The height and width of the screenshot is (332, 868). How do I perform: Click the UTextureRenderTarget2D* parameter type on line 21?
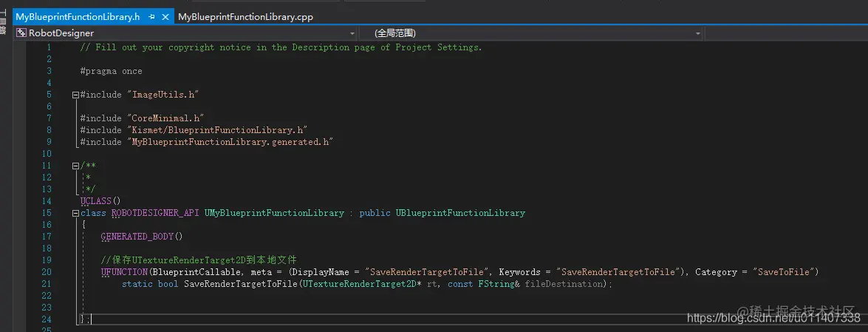click(362, 284)
